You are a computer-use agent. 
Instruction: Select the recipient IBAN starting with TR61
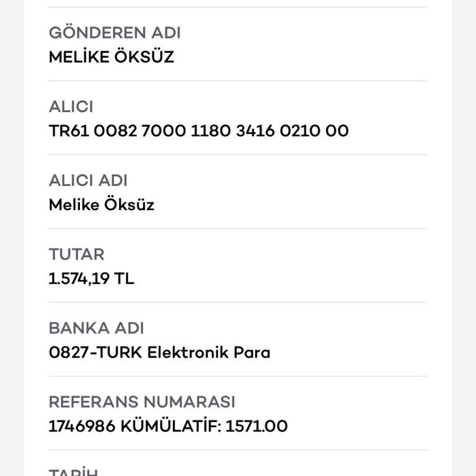click(198, 131)
